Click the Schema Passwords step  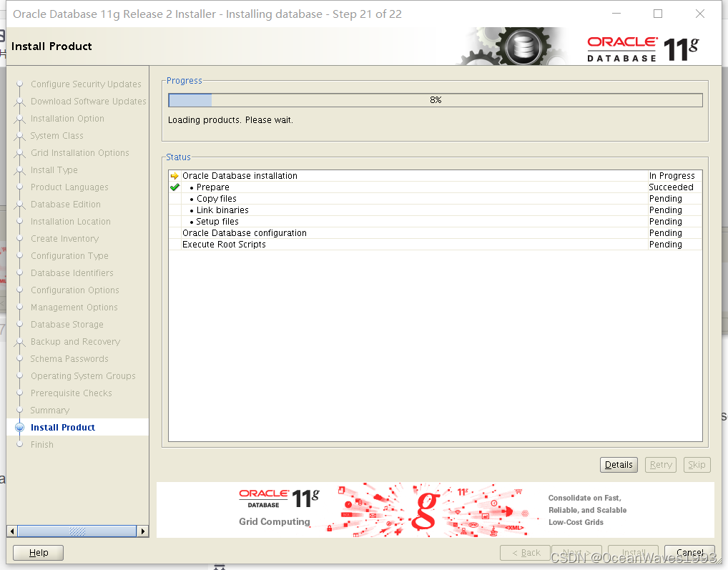click(x=69, y=359)
